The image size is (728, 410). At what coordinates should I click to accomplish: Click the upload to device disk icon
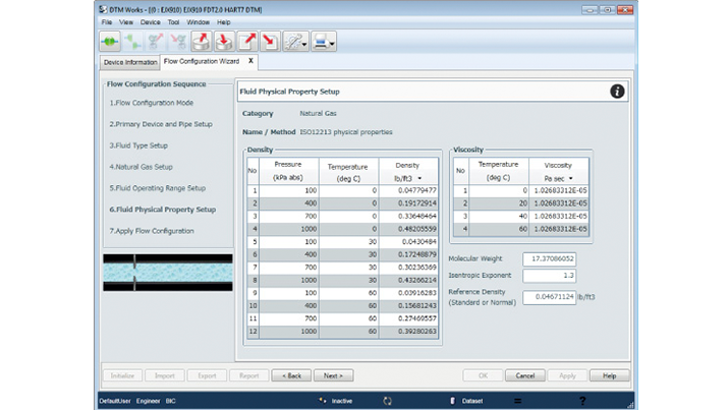click(x=200, y=41)
